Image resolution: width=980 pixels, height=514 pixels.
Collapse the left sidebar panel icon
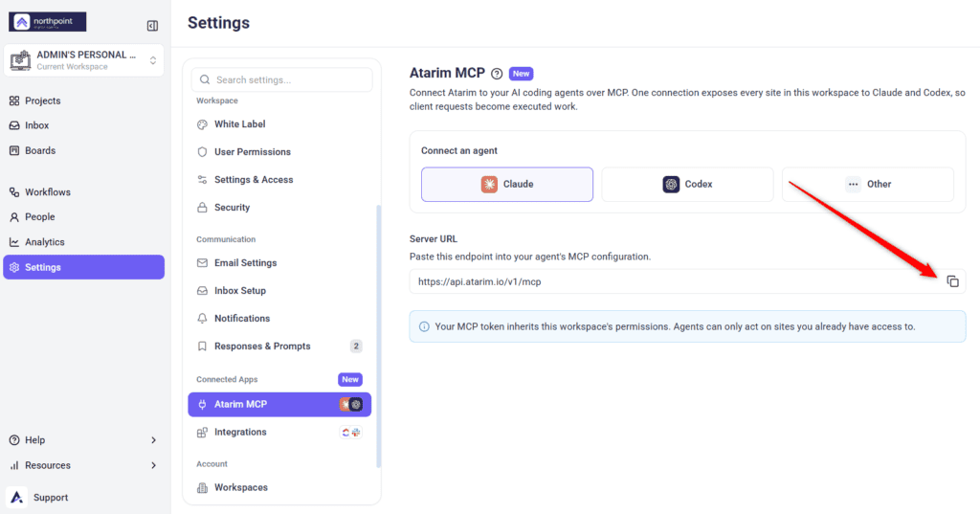[152, 26]
